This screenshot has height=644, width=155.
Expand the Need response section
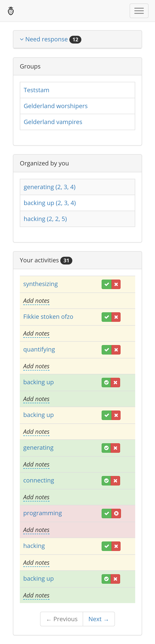tap(46, 39)
